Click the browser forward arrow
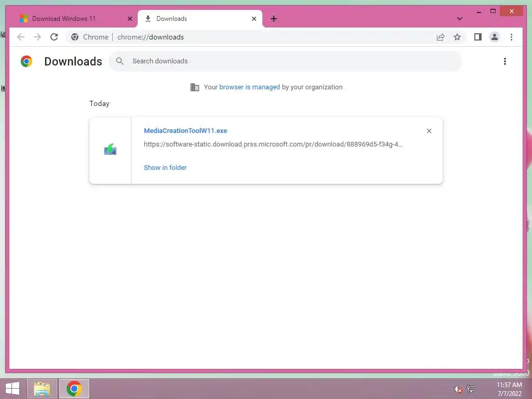This screenshot has height=399, width=532. [x=37, y=37]
